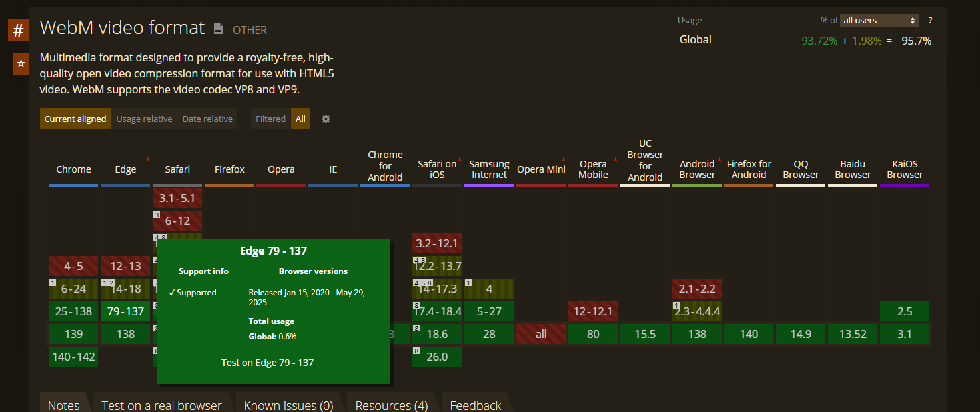Follow the Test on Edge 79 - 137 link
This screenshot has height=412, width=980.
268,363
